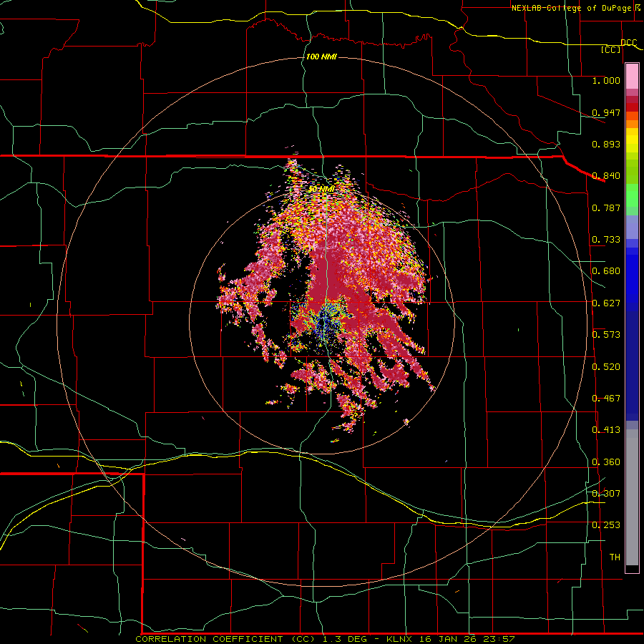This screenshot has height=644, width=644.
Task: Click the 0.840 legend value
Action: click(606, 176)
